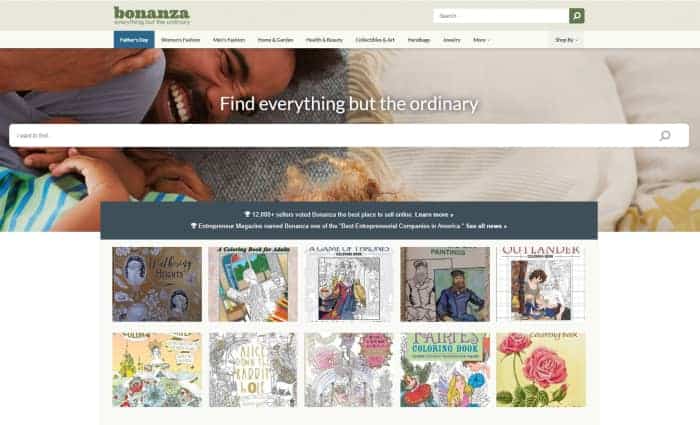Click the green search button in header
Image resolution: width=700 pixels, height=425 pixels.
point(576,16)
